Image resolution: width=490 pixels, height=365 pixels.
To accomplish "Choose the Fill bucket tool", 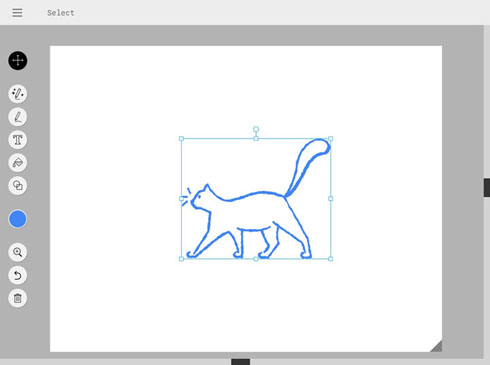I will coord(18,163).
